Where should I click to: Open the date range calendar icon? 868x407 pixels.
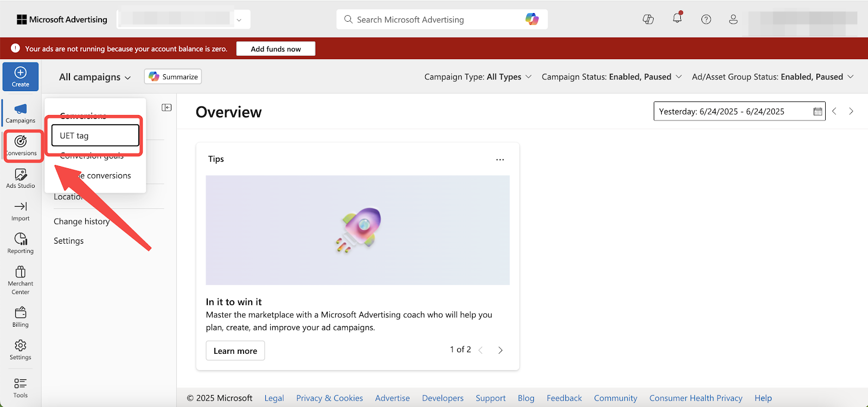[x=818, y=111]
